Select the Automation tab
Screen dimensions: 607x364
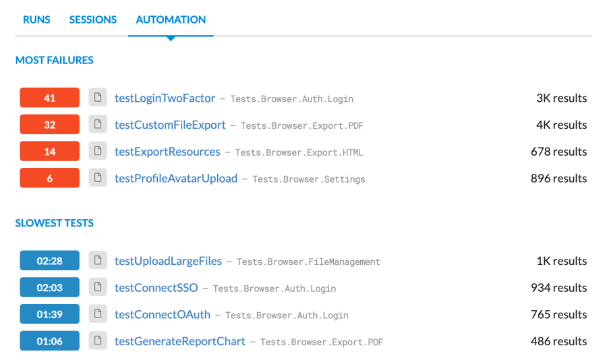click(x=171, y=20)
